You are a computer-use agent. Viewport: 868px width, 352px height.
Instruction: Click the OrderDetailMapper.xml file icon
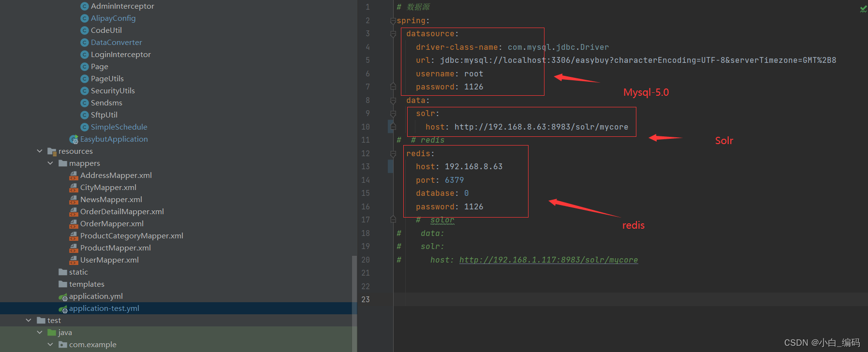[x=74, y=212]
